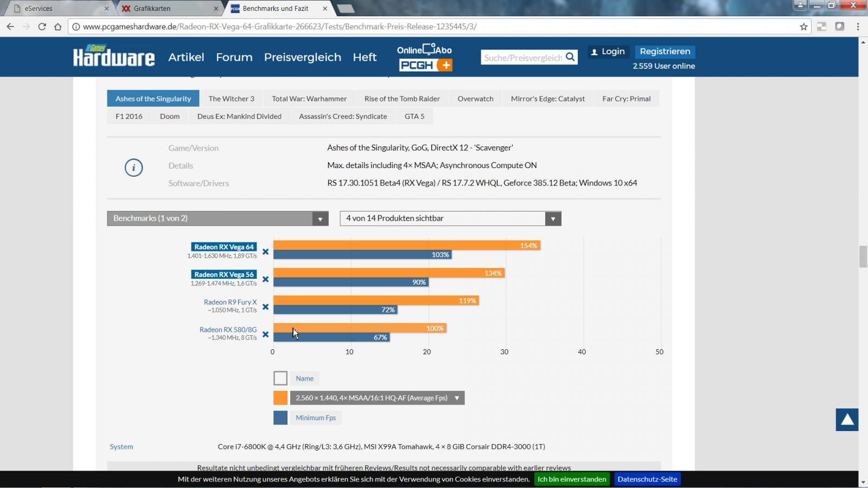
Task: Click the Radeon RX Vega 56 label
Action: click(224, 274)
